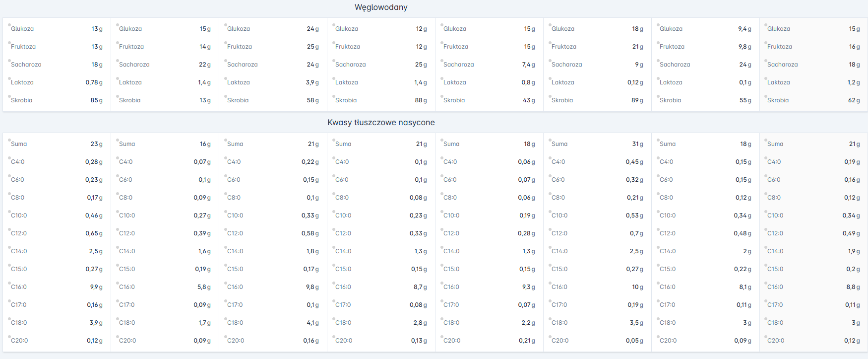
Task: Select the dot next to Fruktoza 9,8 g
Action: tap(658, 42)
